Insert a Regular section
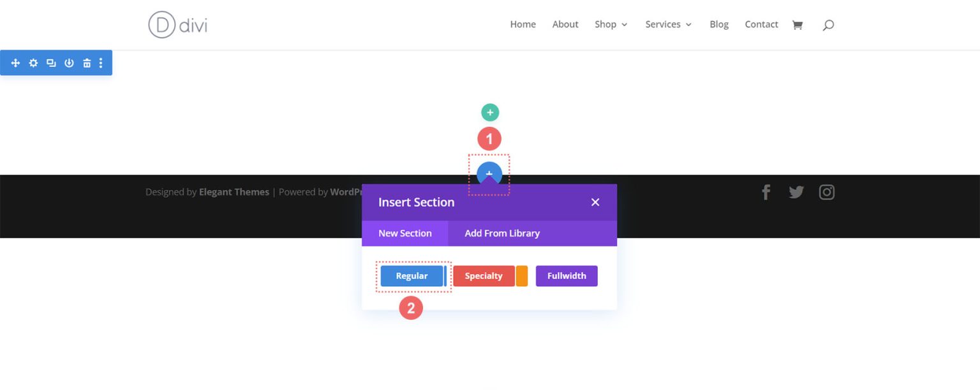This screenshot has height=390, width=980. click(412, 275)
